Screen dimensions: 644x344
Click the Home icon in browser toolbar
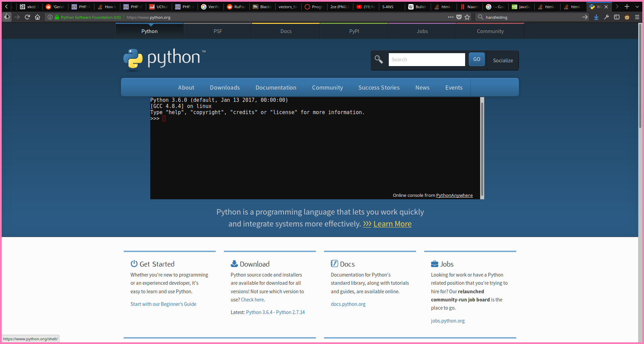pos(37,17)
